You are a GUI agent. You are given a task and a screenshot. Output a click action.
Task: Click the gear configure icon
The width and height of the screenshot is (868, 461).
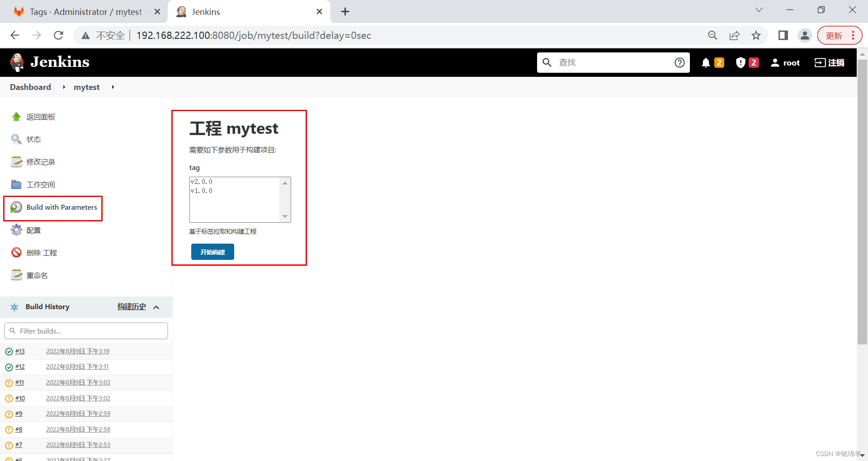pyautogui.click(x=16, y=230)
